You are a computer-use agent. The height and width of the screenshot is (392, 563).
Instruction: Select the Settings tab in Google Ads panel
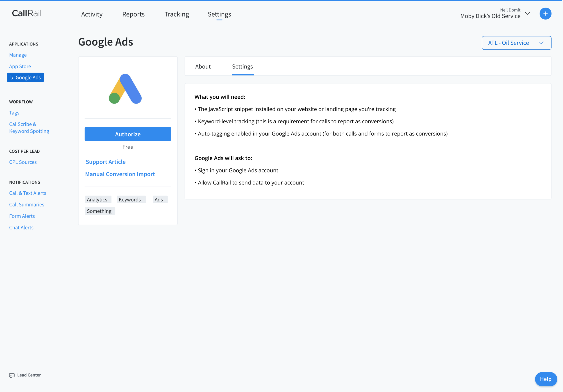(243, 66)
